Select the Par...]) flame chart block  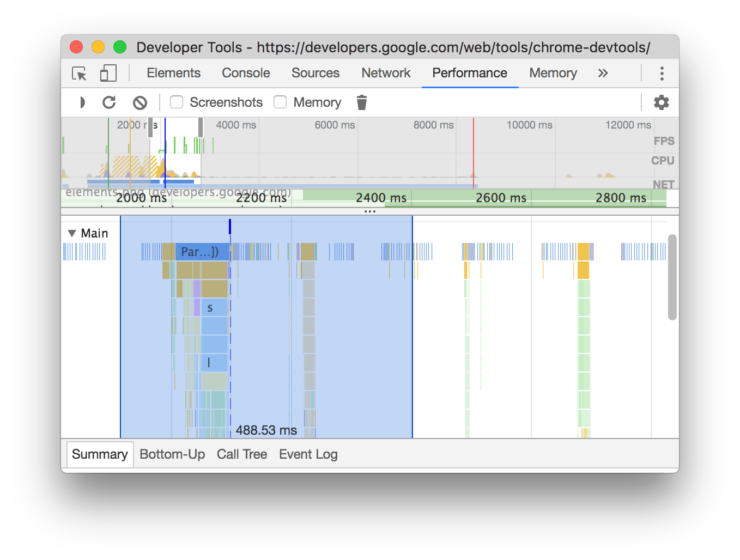(199, 251)
